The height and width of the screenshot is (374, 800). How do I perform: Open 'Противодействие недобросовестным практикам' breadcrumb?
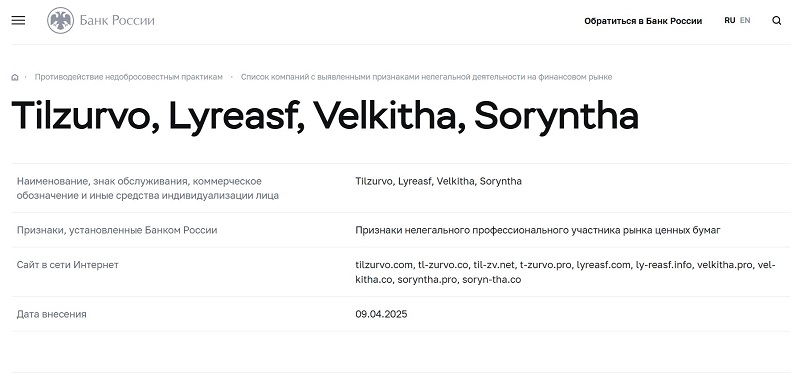(129, 77)
